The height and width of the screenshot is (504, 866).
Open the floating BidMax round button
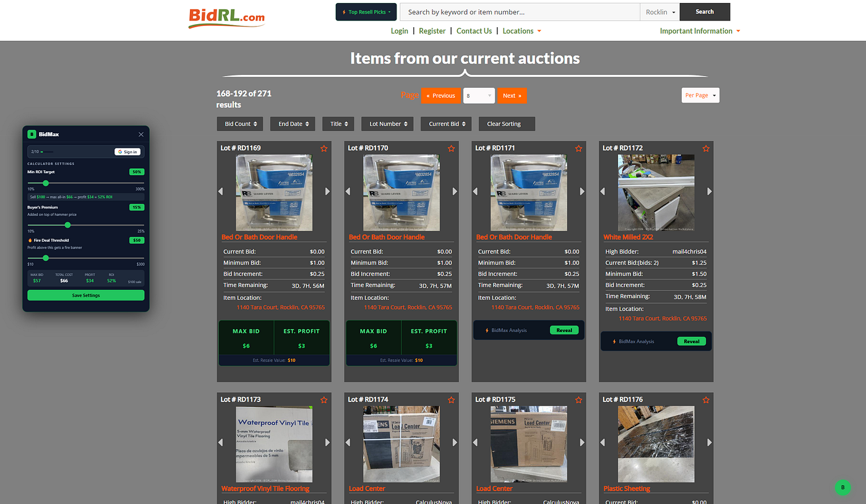coord(842,487)
